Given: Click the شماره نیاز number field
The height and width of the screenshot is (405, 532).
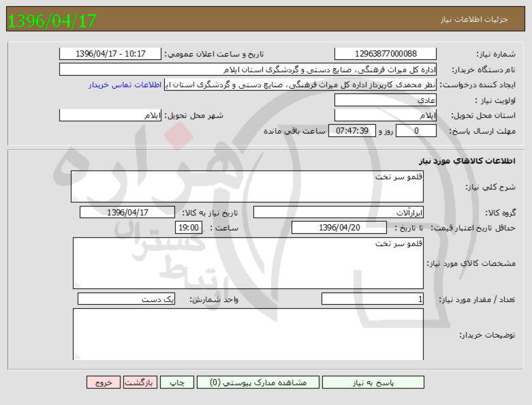Looking at the screenshot, I should [385, 54].
